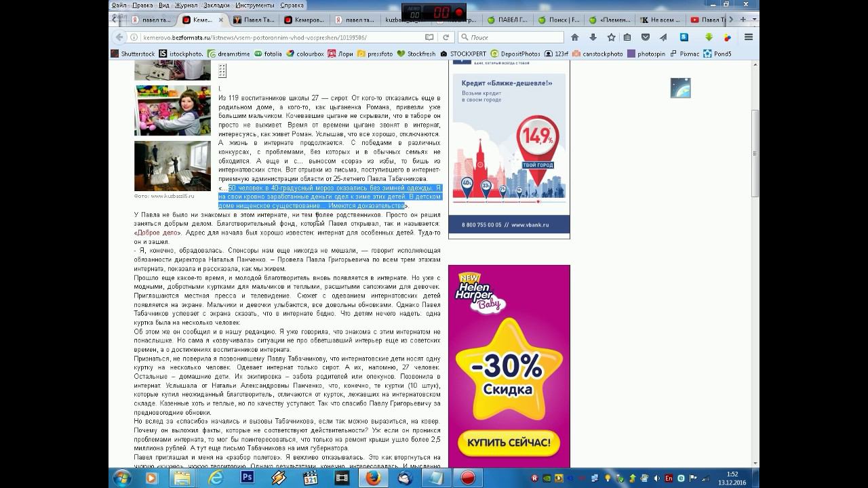This screenshot has height=488, width=868.
Task: Launch Internet Explorer from taskbar
Action: point(215,478)
